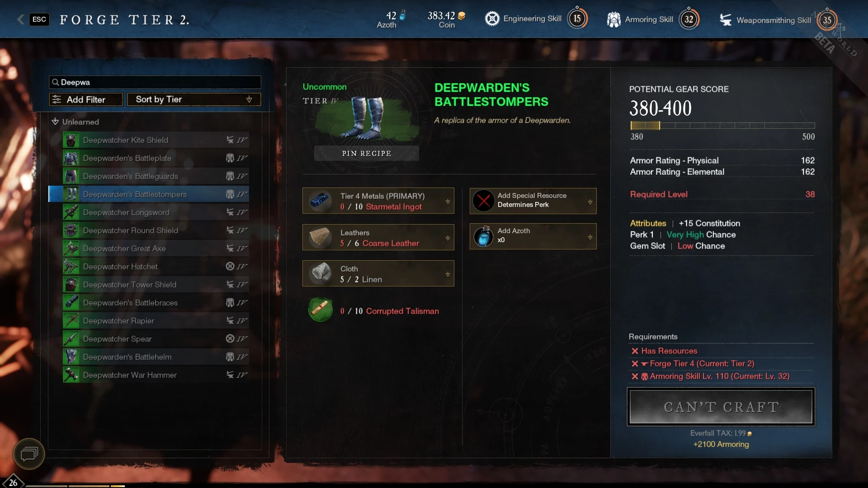Open the chat bubble icon
This screenshot has height=488, width=868.
click(29, 453)
